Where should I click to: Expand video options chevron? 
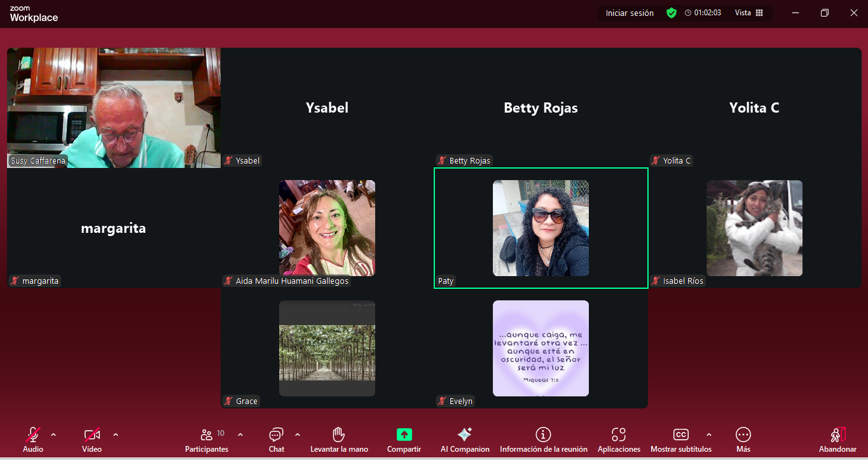pyautogui.click(x=116, y=435)
